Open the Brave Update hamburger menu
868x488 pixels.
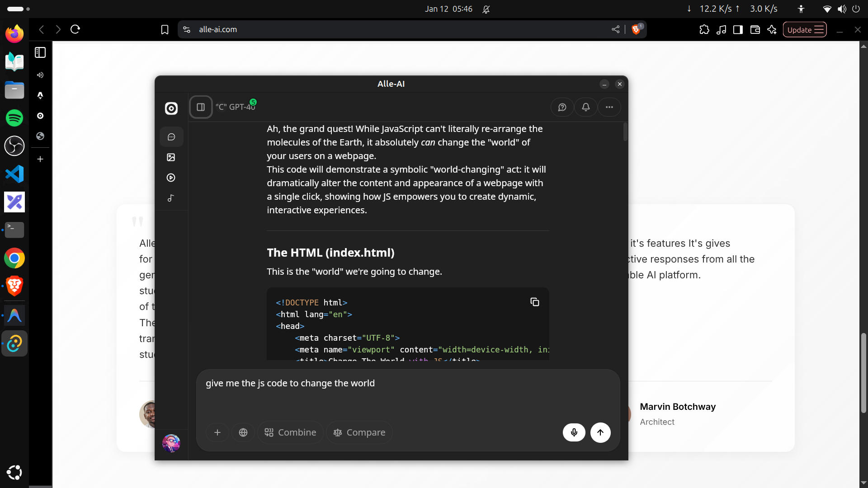[x=805, y=29]
